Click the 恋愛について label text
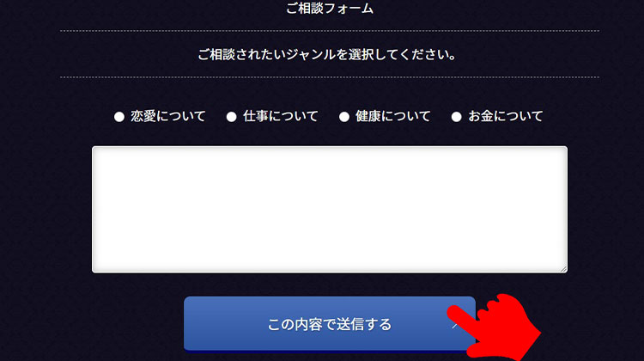 [x=168, y=116]
